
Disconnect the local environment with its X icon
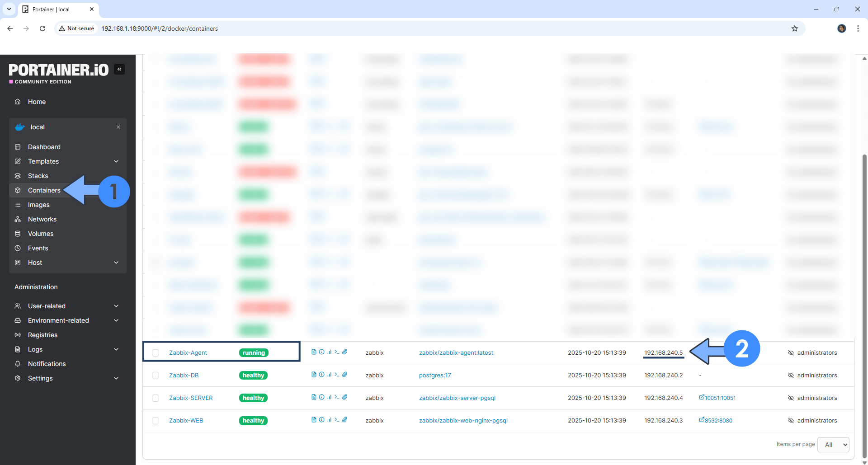point(118,127)
